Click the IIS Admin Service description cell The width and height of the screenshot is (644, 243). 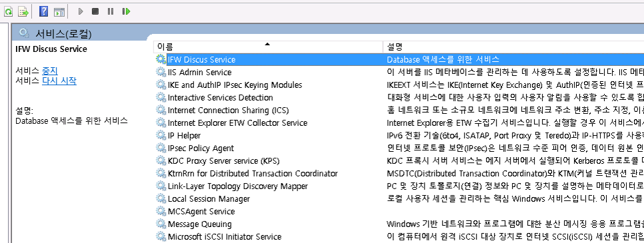[x=515, y=73]
